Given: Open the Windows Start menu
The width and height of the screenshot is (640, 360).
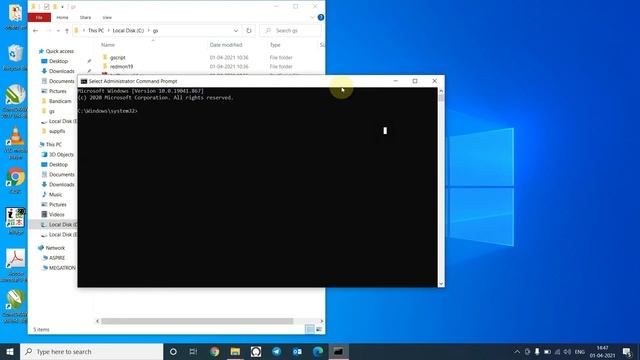Looking at the screenshot, I should [x=10, y=352].
